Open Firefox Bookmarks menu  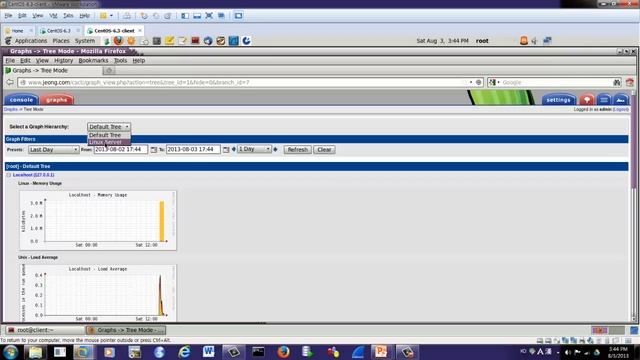coord(93,60)
